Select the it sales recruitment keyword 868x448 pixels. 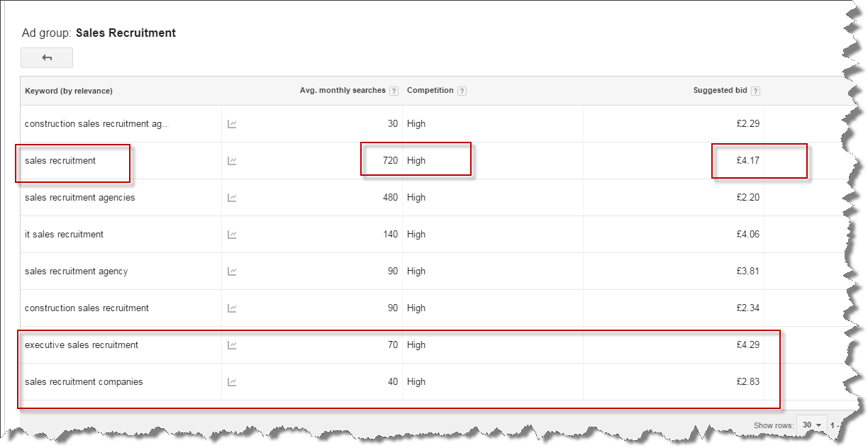(x=64, y=235)
